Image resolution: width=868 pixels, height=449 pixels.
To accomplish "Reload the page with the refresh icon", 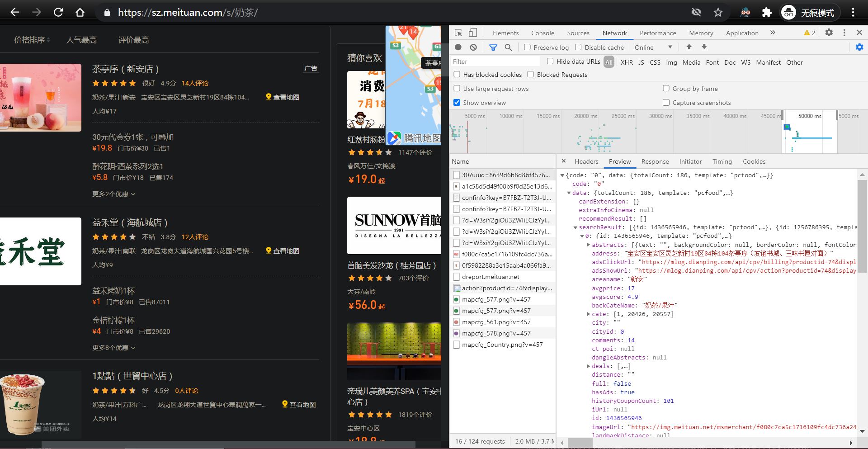I will point(58,12).
